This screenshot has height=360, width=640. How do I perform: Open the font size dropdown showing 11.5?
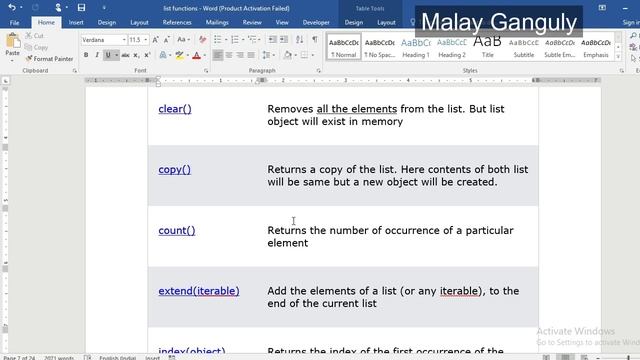point(146,40)
